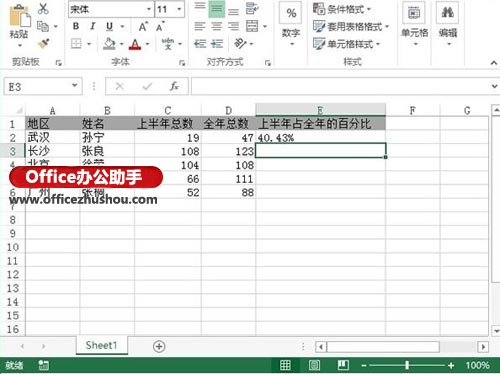The image size is (500, 374).
Task: Open 单元格样式 cell styles menu
Action: click(x=347, y=44)
